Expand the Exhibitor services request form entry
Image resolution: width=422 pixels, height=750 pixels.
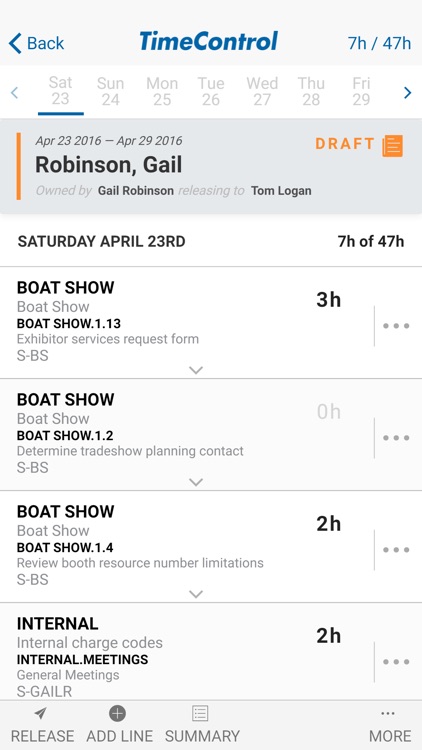(x=196, y=370)
